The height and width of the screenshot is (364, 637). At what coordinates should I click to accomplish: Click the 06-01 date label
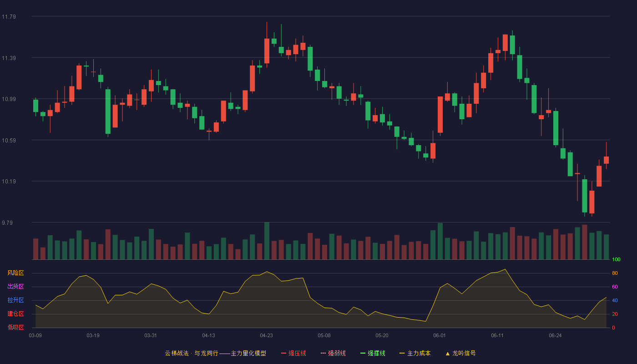click(440, 335)
